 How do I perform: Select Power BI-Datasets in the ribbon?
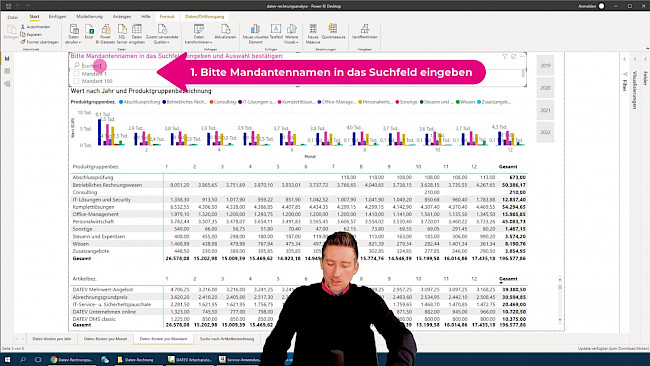pyautogui.click(x=106, y=34)
